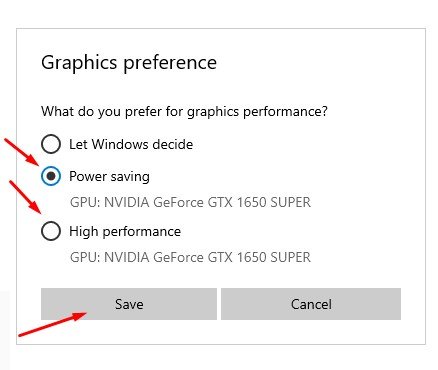
Task: Click the word 'preference' in the heading
Action: coord(170,63)
